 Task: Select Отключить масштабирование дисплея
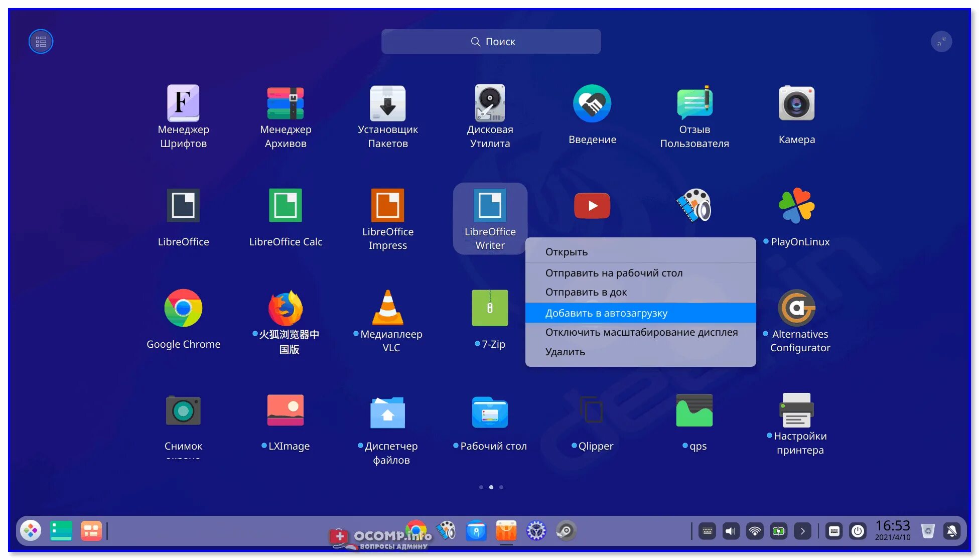point(640,332)
